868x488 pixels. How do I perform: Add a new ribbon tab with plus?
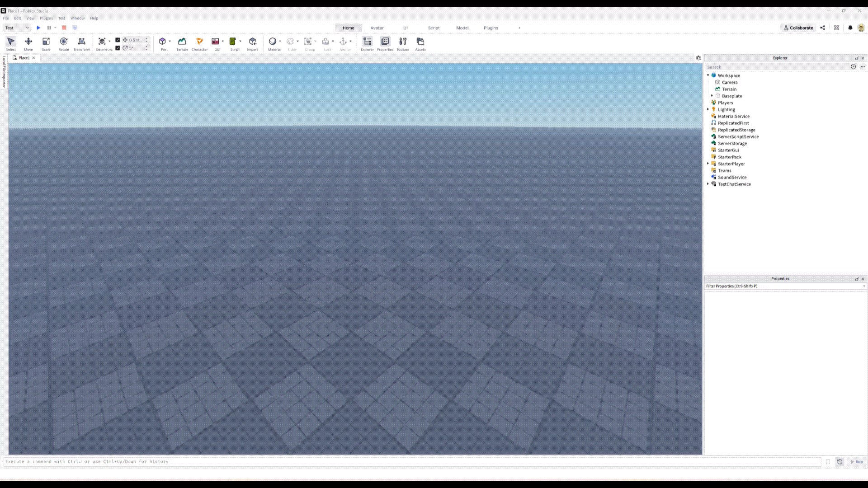(x=519, y=28)
